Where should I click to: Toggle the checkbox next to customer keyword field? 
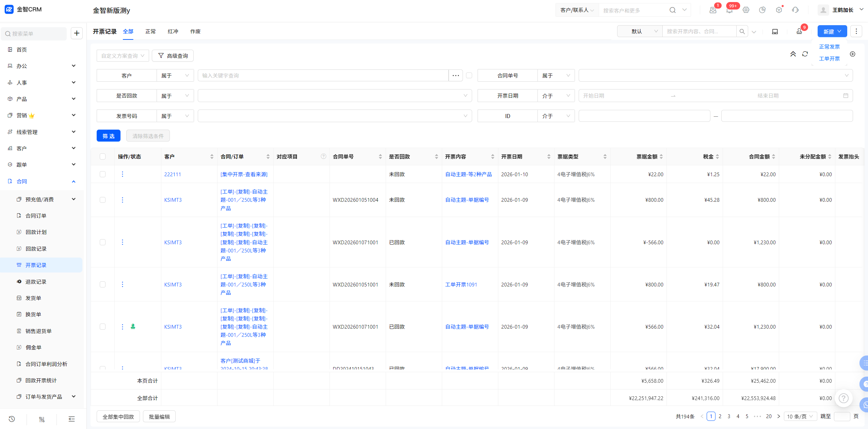click(x=469, y=76)
